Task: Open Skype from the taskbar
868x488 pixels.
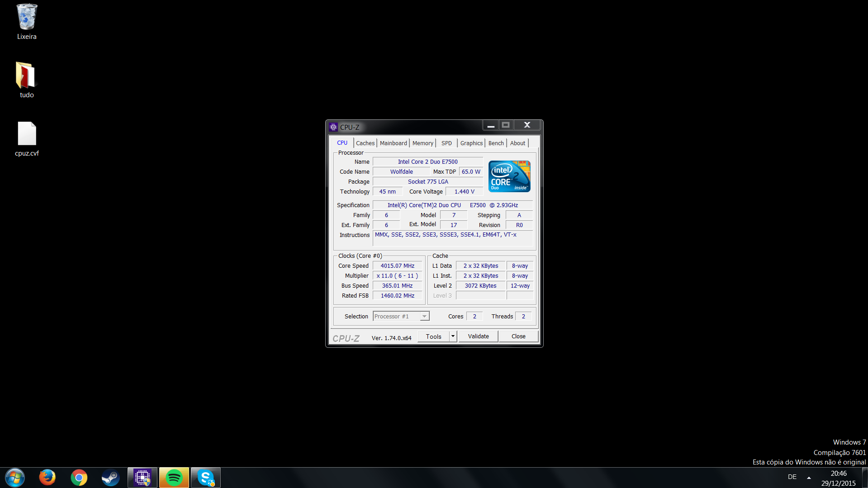Action: click(206, 478)
